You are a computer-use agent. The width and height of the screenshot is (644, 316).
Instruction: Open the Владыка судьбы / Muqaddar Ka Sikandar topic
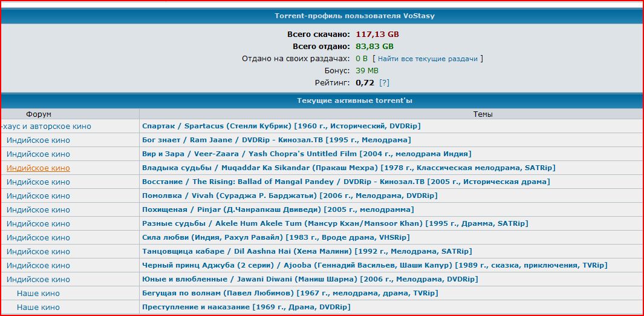[x=349, y=168]
